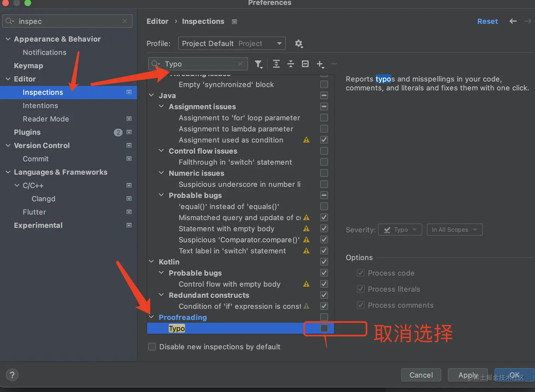Open Notifications settings page
535x392 pixels.
(x=45, y=52)
